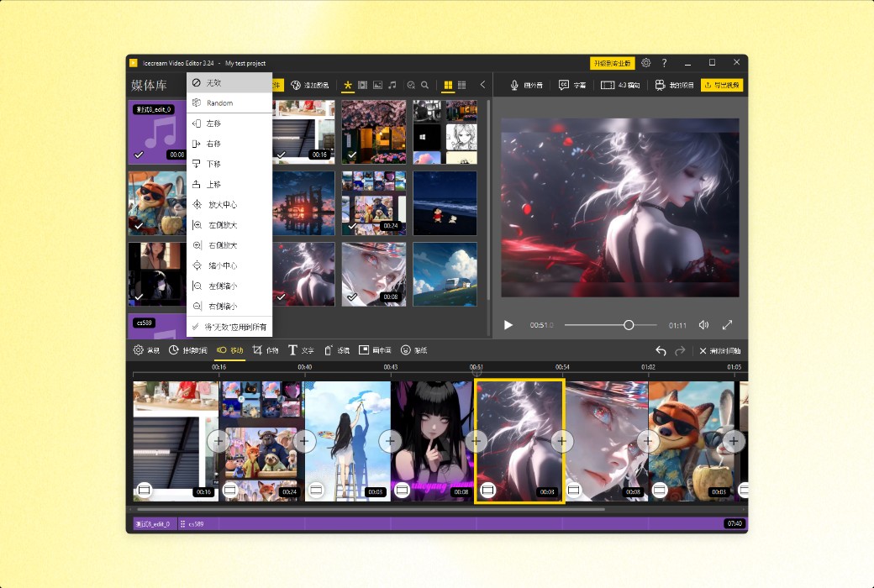Select 放大中心 zoom-in center effect
Viewport: 874px width, 588px height.
click(x=218, y=204)
